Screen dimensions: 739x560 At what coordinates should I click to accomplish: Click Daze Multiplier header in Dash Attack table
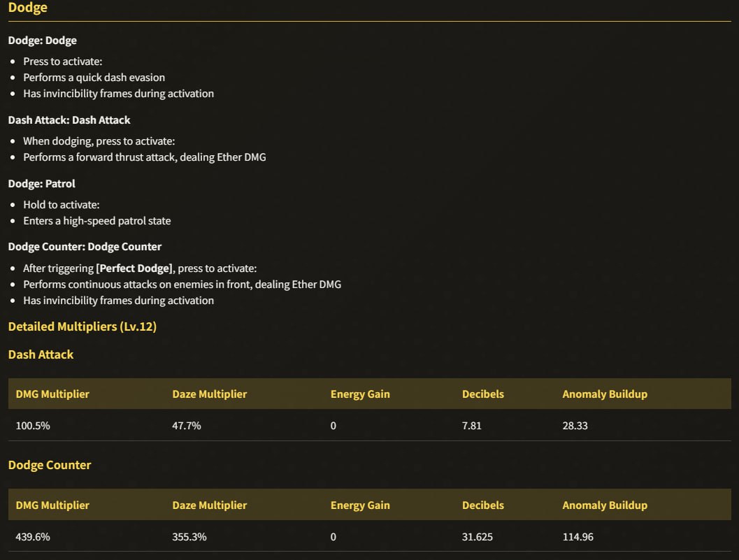tap(209, 394)
